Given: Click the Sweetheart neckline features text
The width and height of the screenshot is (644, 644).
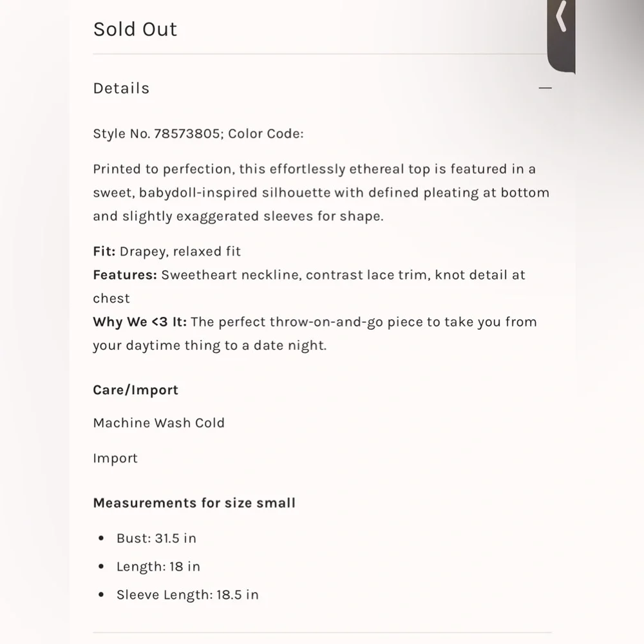Looking at the screenshot, I should click(309, 287).
